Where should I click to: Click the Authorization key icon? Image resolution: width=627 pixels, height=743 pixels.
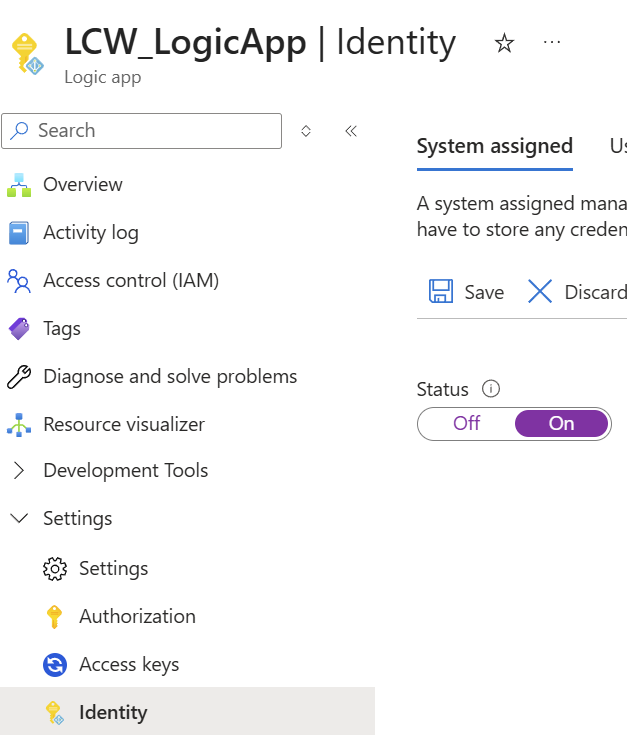55,616
